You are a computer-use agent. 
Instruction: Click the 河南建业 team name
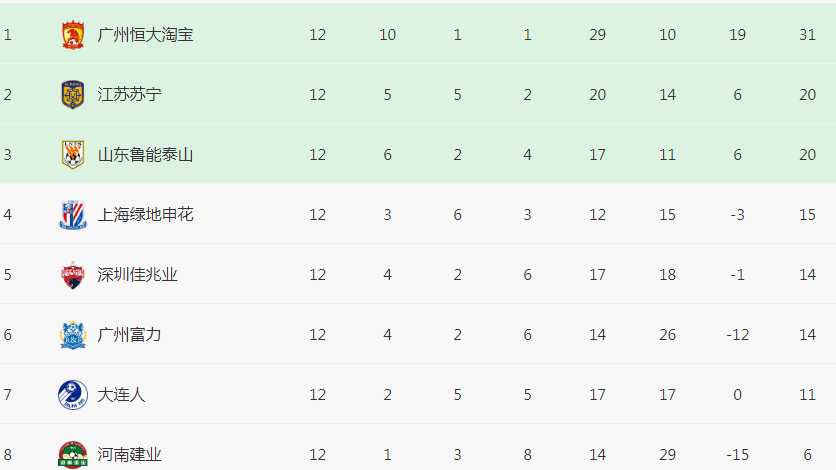(129, 455)
